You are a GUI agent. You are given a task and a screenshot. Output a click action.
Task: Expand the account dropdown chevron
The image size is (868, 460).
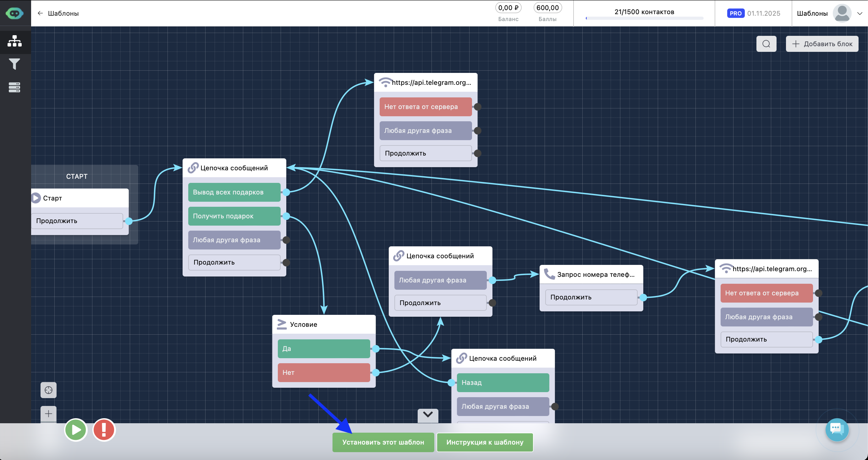860,14
